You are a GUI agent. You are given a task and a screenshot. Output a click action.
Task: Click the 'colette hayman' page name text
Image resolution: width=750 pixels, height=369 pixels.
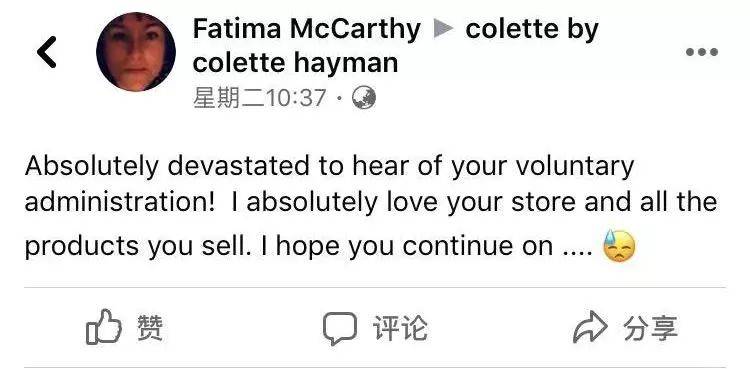coord(295,63)
